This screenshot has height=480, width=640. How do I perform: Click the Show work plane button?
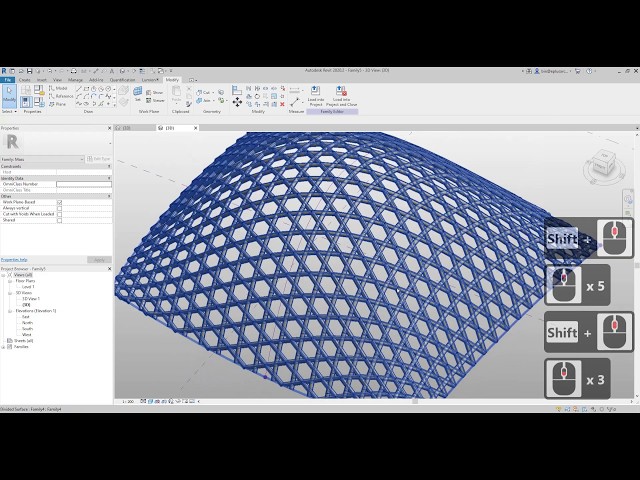click(x=154, y=93)
